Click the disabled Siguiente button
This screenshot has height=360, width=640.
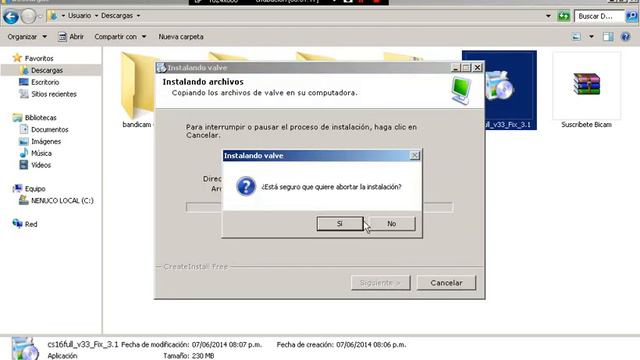pos(380,282)
